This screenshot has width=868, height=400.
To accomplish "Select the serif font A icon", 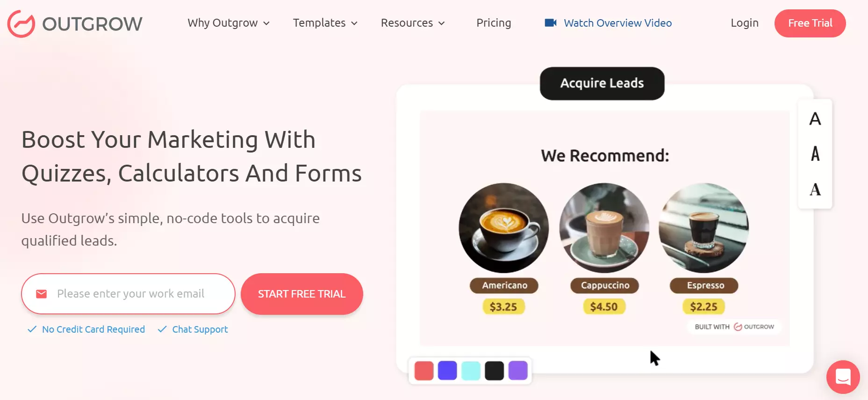I will [x=815, y=189].
